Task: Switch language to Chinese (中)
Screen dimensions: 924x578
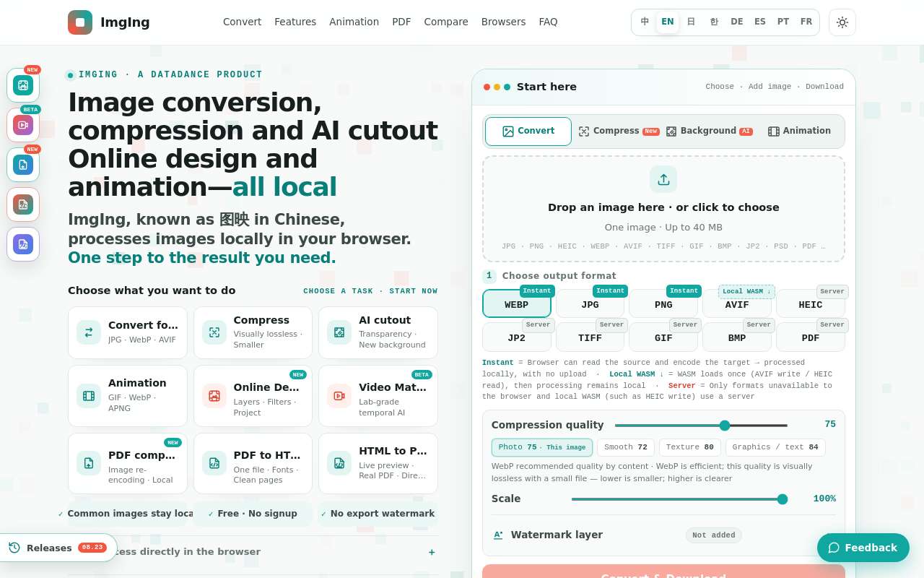Action: 645,22
